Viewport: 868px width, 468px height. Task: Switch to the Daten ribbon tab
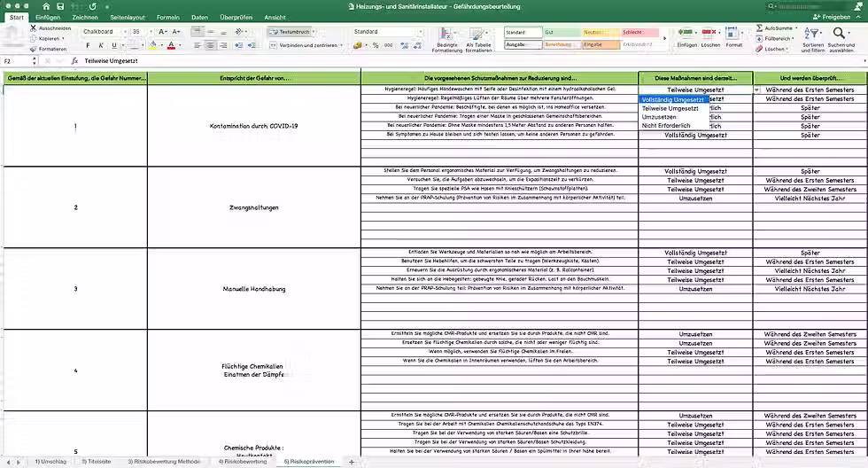click(x=200, y=17)
